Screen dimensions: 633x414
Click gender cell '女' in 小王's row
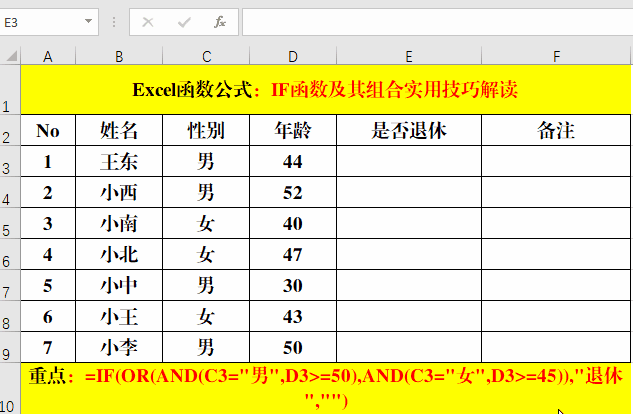pos(206,316)
